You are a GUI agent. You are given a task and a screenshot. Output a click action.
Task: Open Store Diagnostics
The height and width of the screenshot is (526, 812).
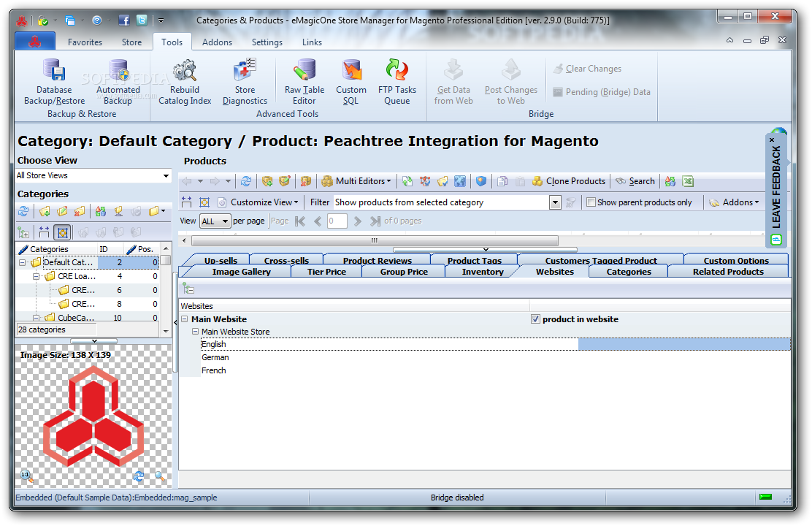[x=245, y=82]
